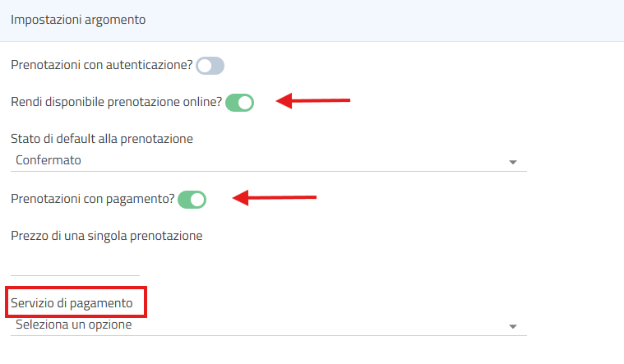This screenshot has height=364, width=624.
Task: Toggle the Prenotazioni con autenticazione switch
Action: (x=210, y=66)
